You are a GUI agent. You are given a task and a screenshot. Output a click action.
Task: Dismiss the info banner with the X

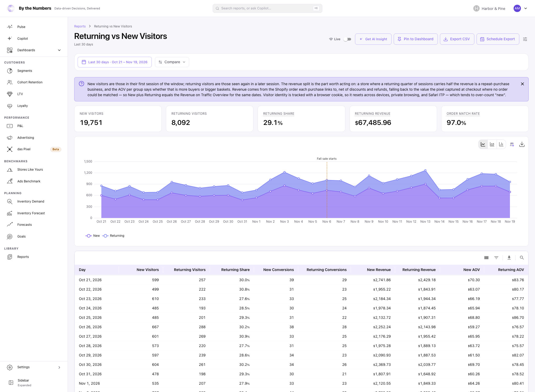522,84
